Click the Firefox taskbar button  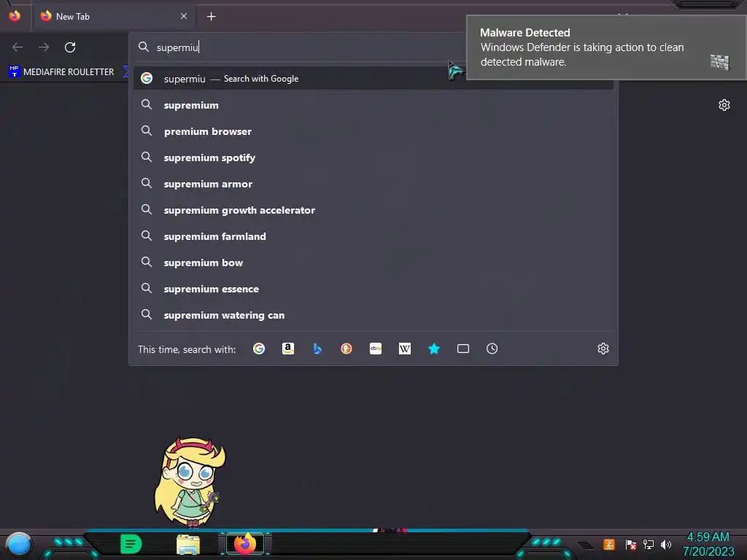245,544
